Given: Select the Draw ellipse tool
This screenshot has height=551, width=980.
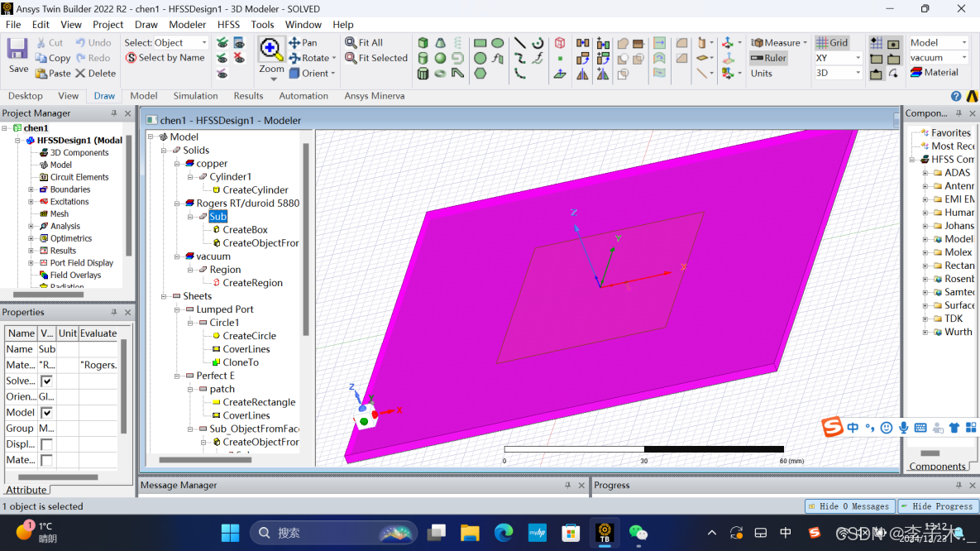Looking at the screenshot, I should click(x=498, y=42).
